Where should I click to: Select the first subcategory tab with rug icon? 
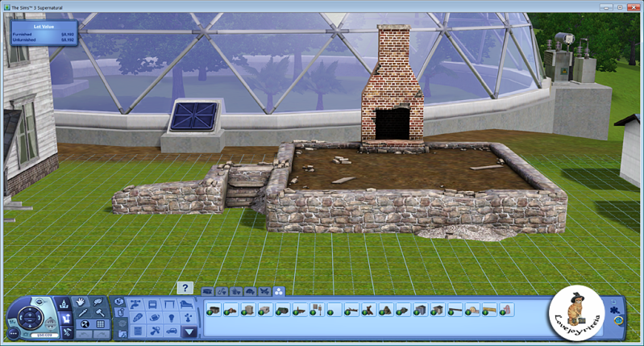(207, 291)
